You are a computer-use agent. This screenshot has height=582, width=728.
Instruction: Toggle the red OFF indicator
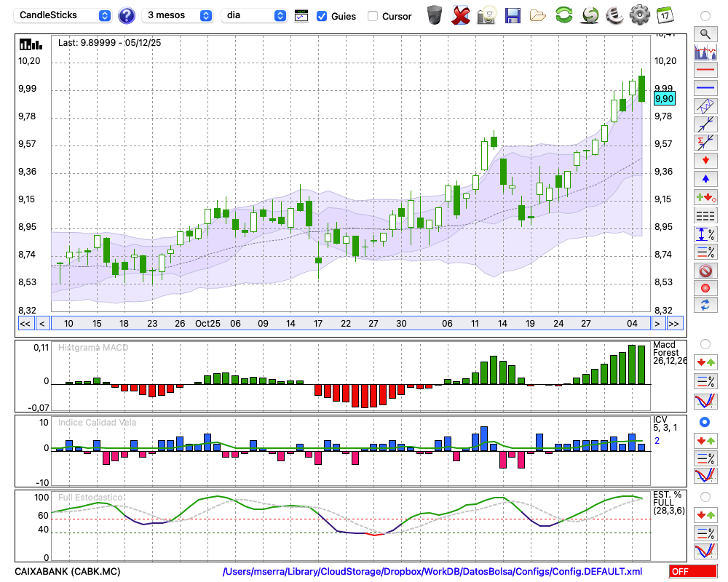click(693, 571)
